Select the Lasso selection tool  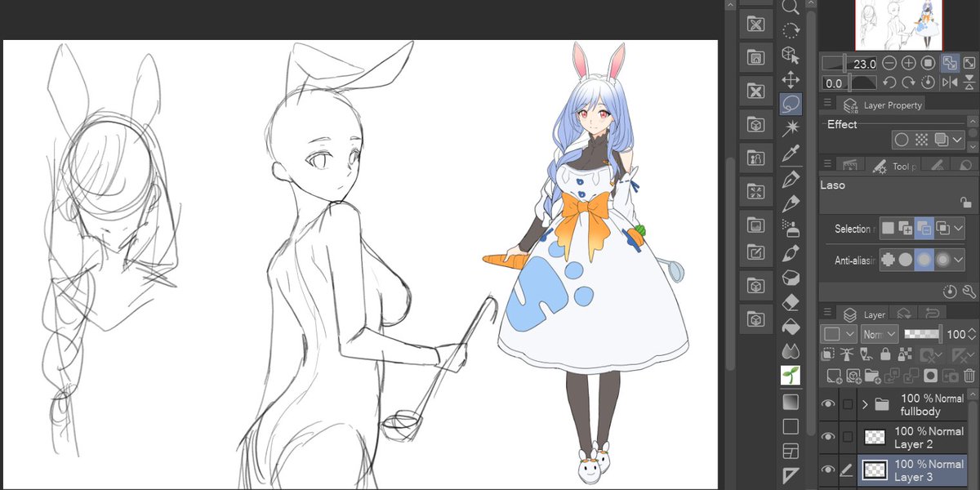click(790, 105)
